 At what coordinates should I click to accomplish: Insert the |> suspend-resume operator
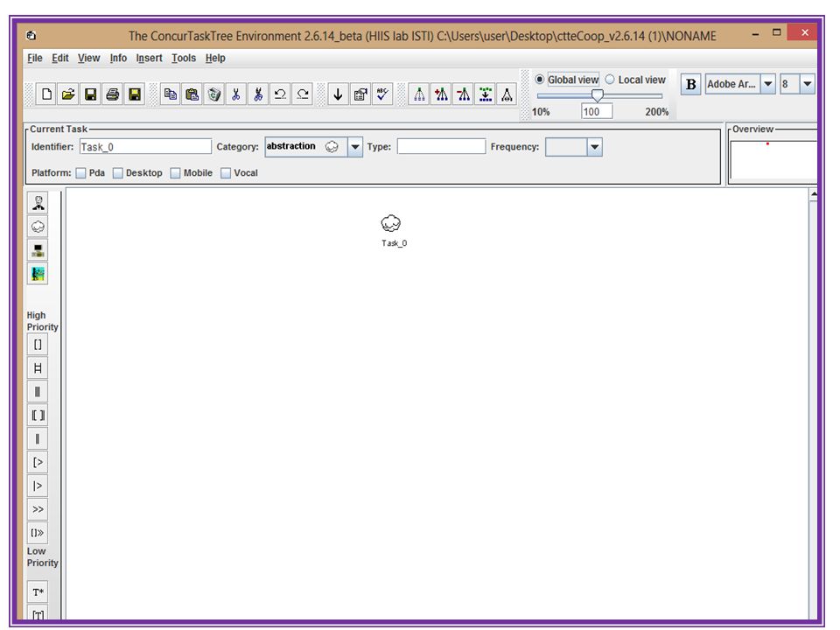pos(38,486)
